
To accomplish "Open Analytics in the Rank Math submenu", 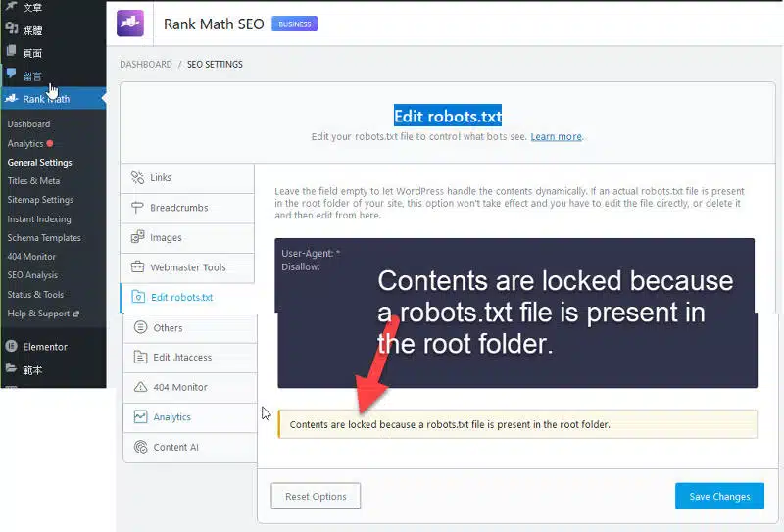I will coord(25,143).
